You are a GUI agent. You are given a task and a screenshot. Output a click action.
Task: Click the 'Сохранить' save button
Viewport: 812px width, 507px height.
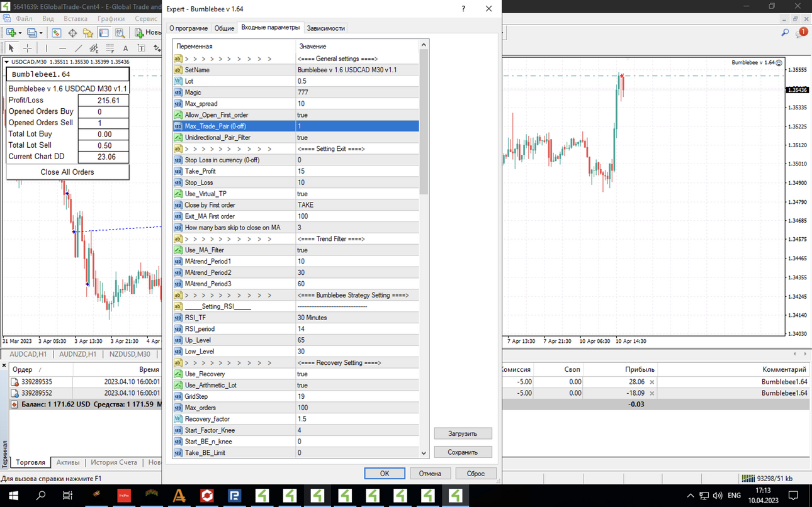point(463,452)
